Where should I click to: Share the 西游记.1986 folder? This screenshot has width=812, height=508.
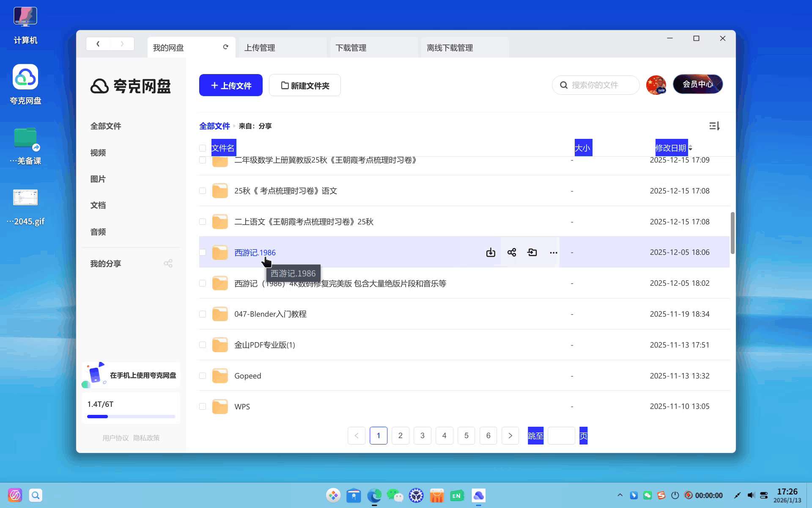[511, 252]
